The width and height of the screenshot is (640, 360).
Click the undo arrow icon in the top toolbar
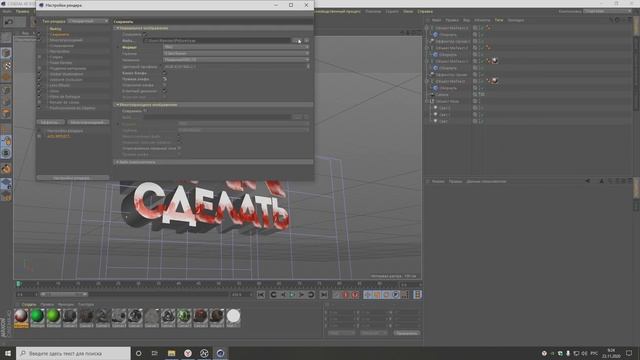click(x=9, y=22)
